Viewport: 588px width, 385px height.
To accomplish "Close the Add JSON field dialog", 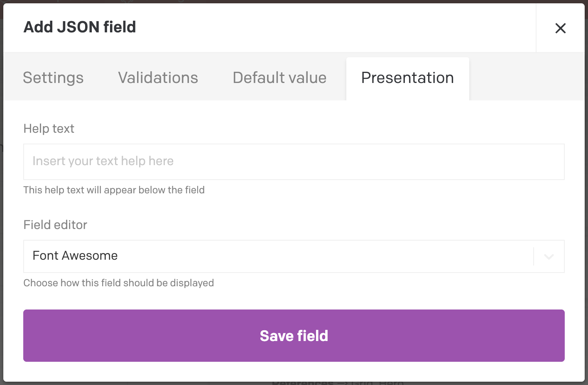I will [560, 28].
